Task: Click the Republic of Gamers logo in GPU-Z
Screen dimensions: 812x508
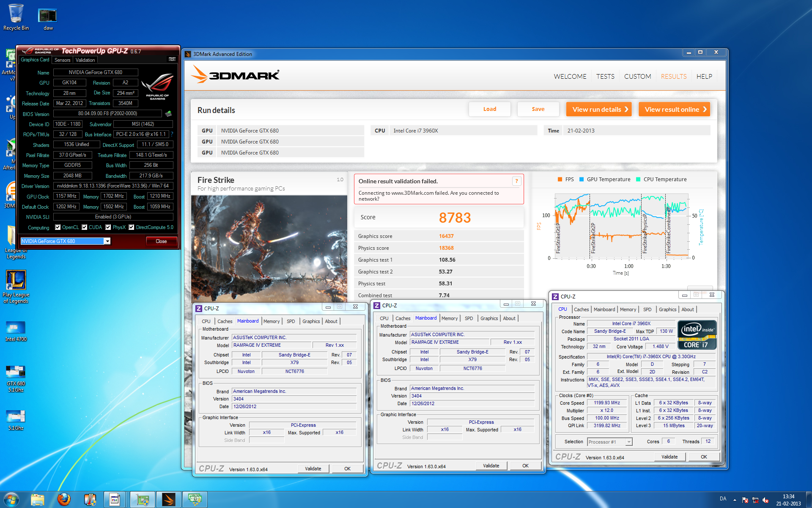Action: pyautogui.click(x=157, y=86)
